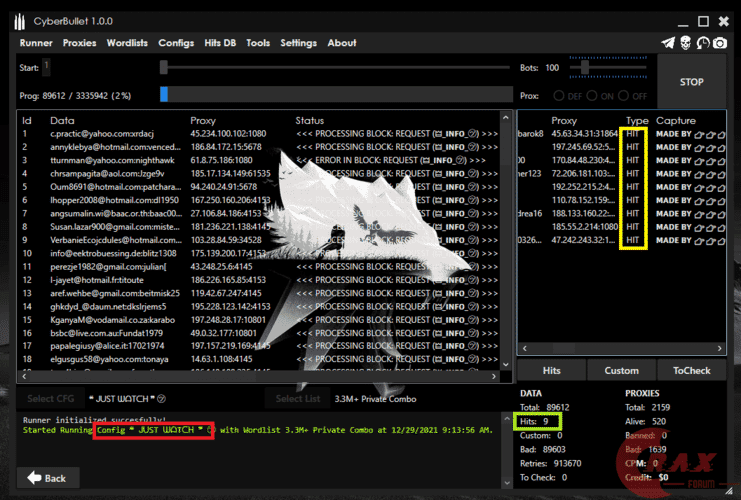Switch to the ToCheck tab

pos(691,371)
